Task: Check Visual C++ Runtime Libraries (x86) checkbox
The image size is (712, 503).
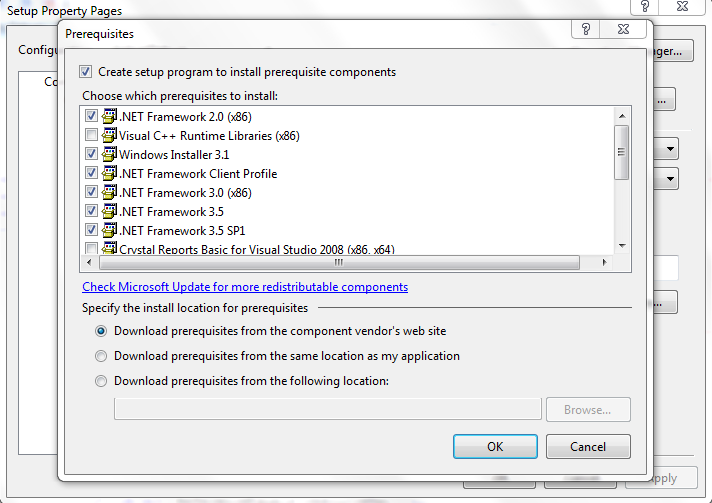Action: coord(91,135)
